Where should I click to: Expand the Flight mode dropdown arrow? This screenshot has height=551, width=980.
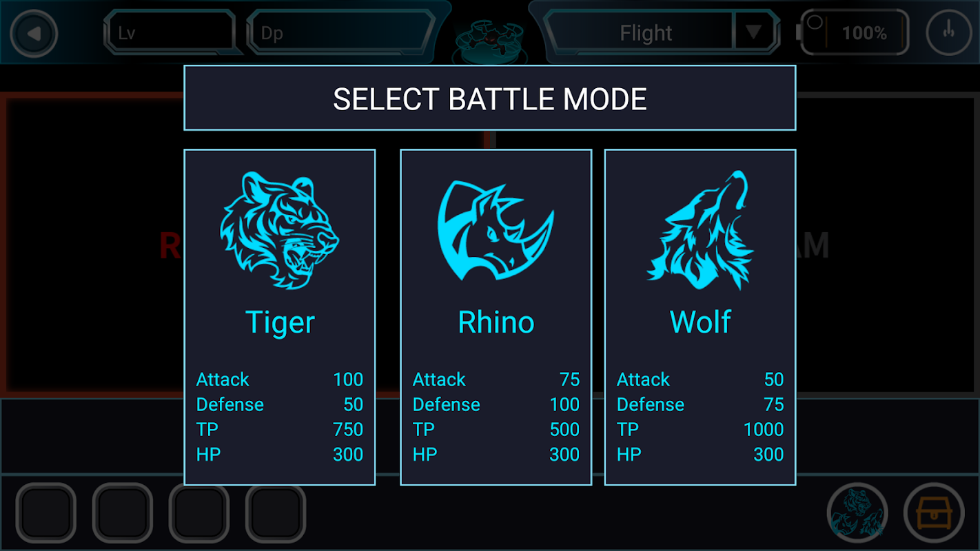tap(754, 32)
